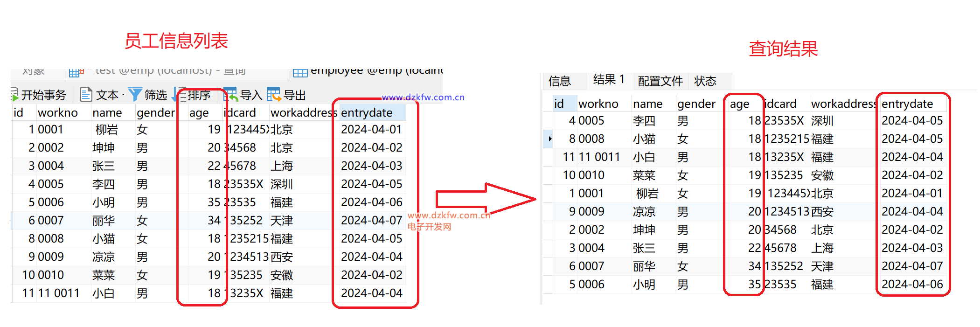Switch to the 信息 tab
980x327 pixels.
tap(559, 81)
